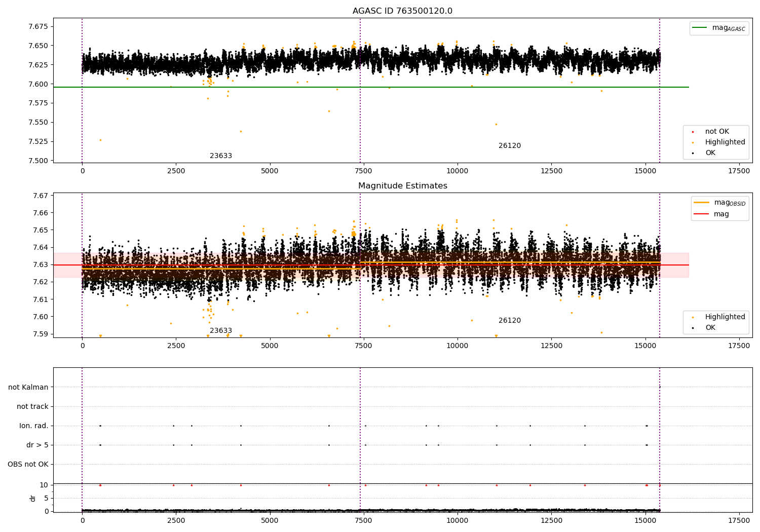The width and height of the screenshot is (760, 532).
Task: Click the 7.59 tick on middle plot y-axis
Action: coord(41,334)
